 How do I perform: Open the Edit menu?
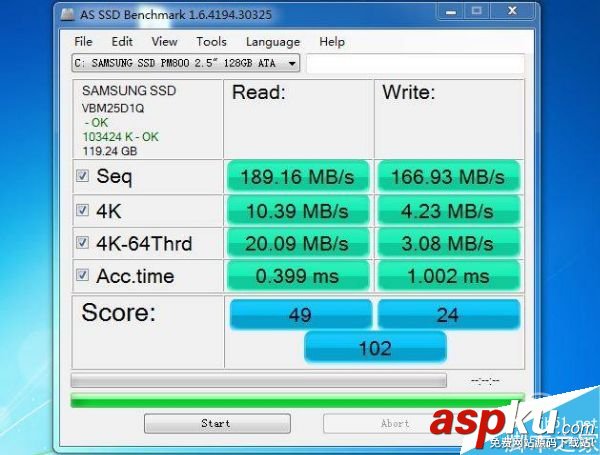(122, 41)
